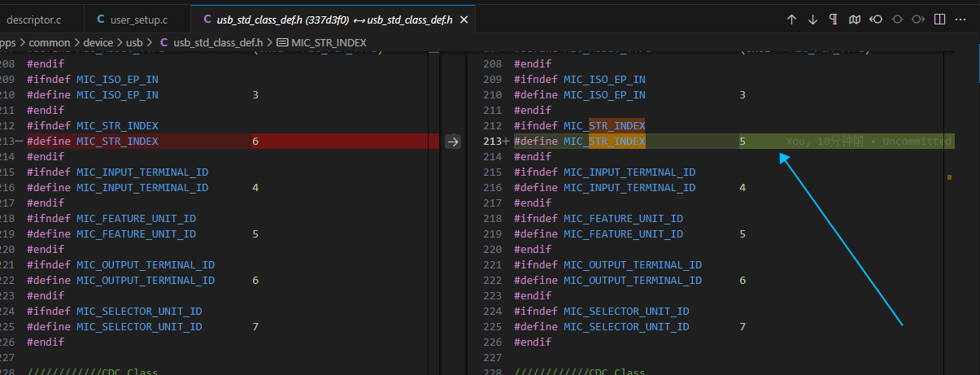
Task: Click value 7 on right line 225
Action: click(743, 327)
